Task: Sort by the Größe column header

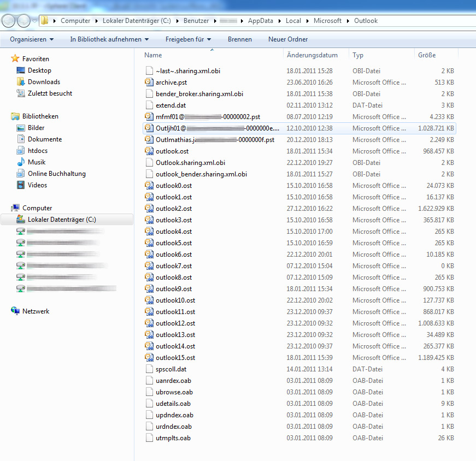Action: 427,55
